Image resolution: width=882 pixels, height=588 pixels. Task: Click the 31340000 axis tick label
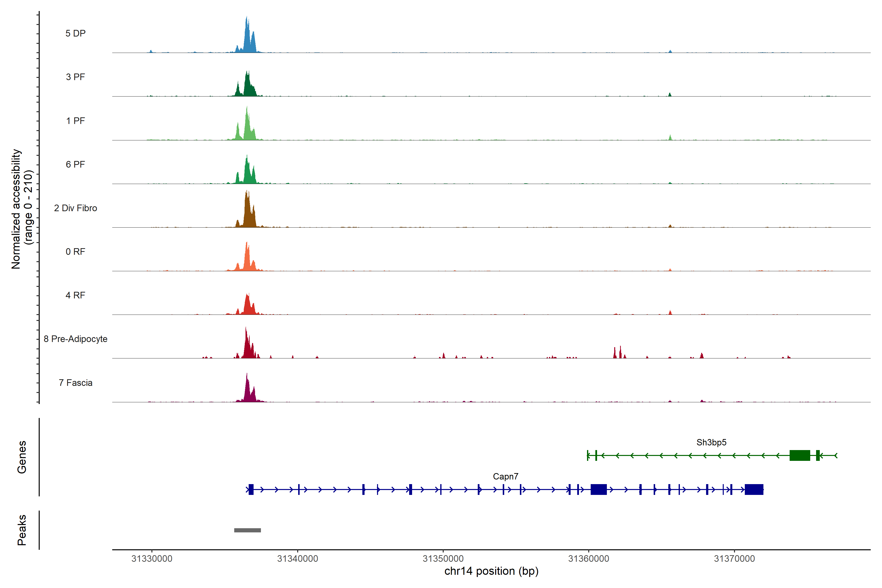(297, 559)
